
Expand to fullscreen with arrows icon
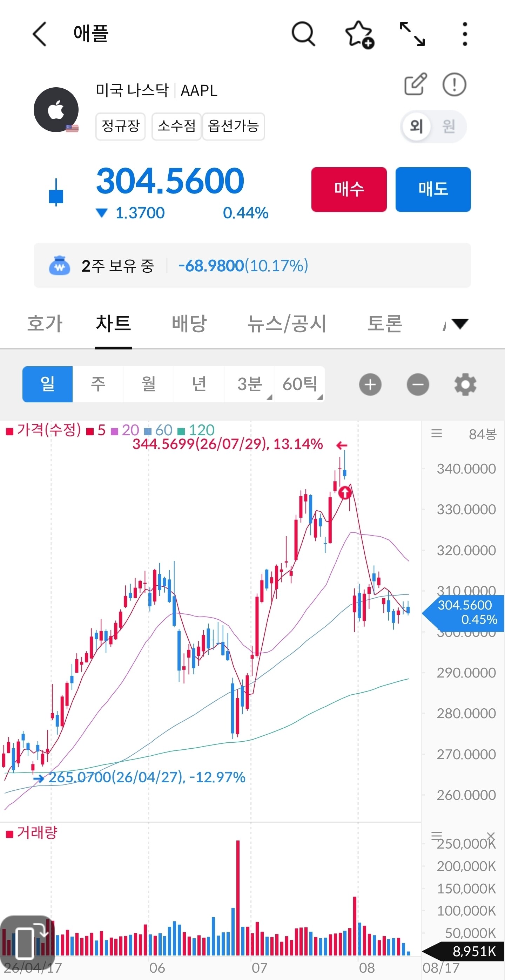click(412, 34)
